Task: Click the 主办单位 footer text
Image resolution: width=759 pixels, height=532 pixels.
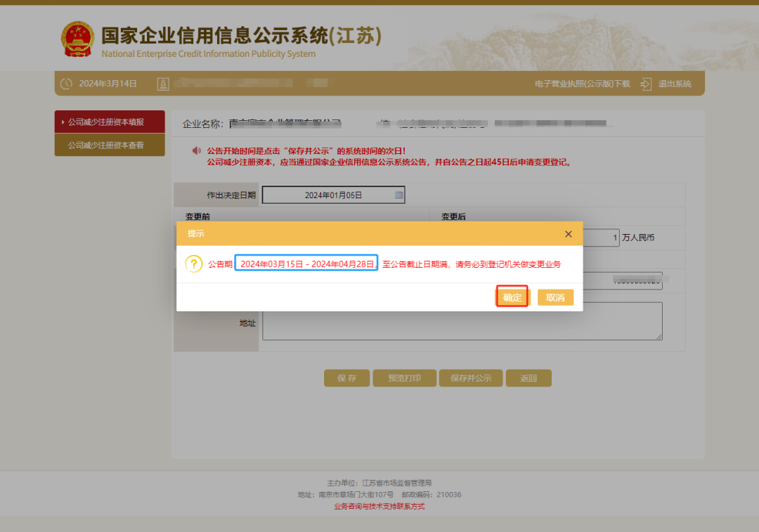Action: click(x=379, y=483)
